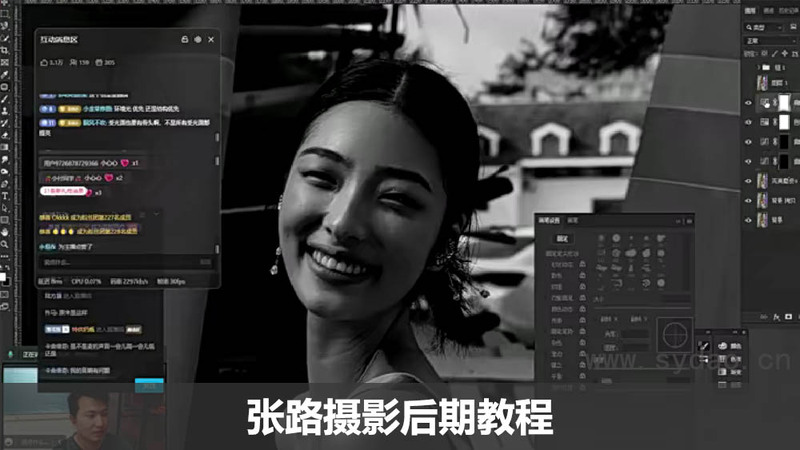Click the white mask thumbnail of top adjustment layer

(x=784, y=103)
